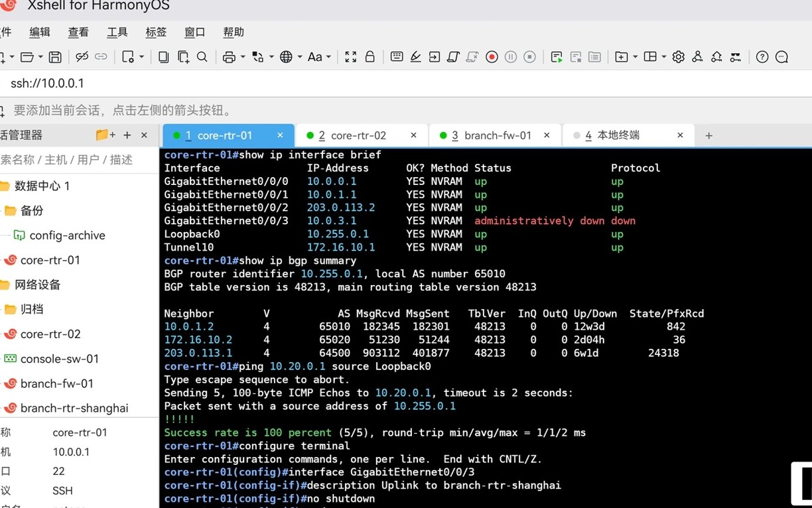Click the chat bubble feedback icon
Viewport: 812px width, 508px height.
click(781, 57)
